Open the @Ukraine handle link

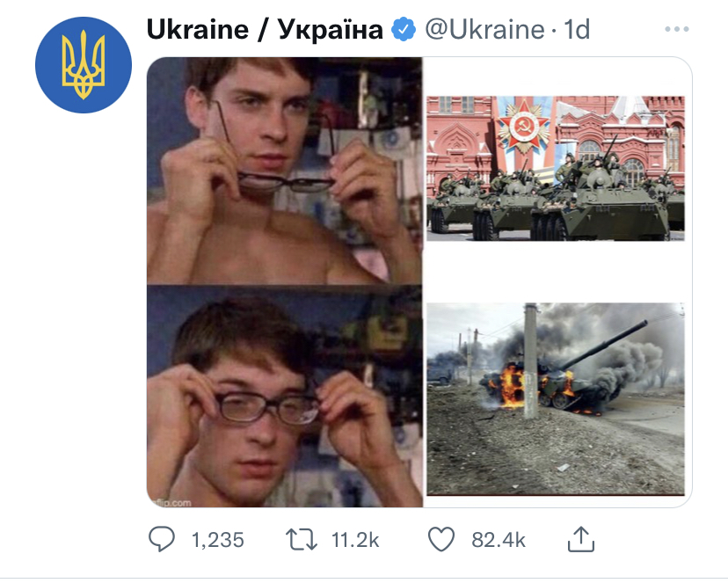click(484, 30)
